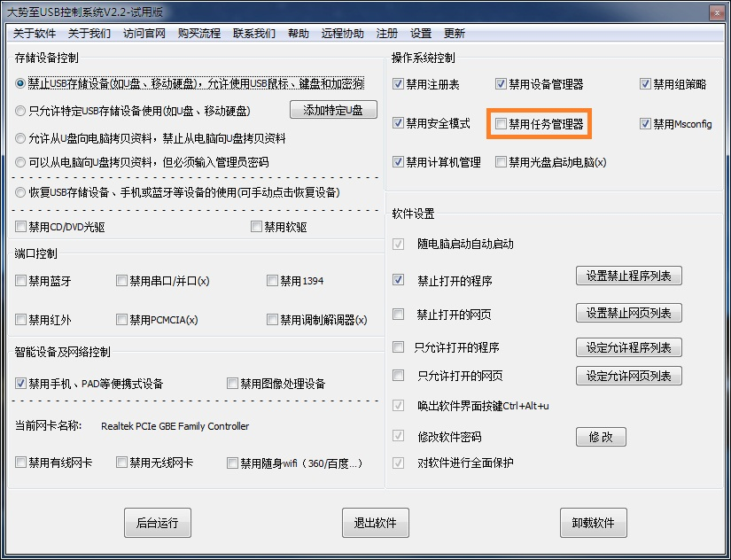
Task: Open the 远程协助 menu item
Action: 342,34
